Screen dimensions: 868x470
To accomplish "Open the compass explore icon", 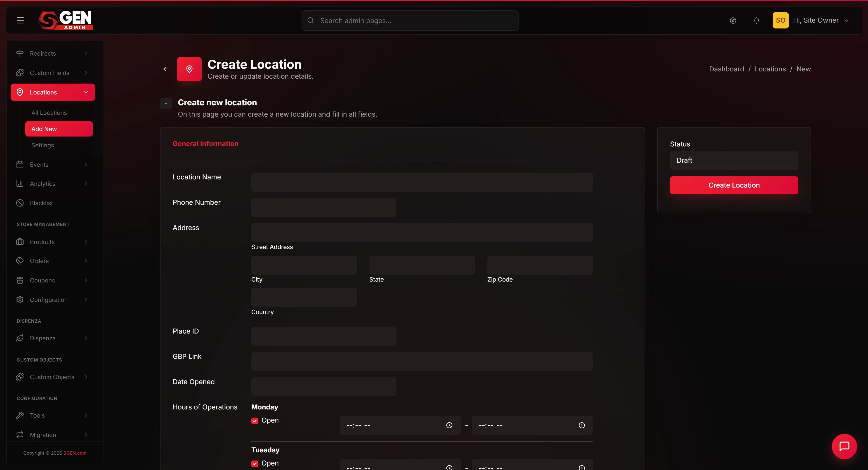I will coord(733,21).
